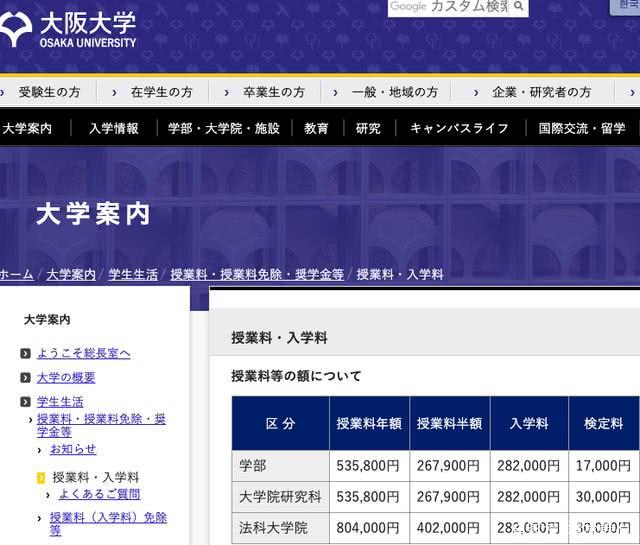Image resolution: width=640 pixels, height=545 pixels.
Task: Click the 授業料年額 column header
Action: pyautogui.click(x=369, y=423)
